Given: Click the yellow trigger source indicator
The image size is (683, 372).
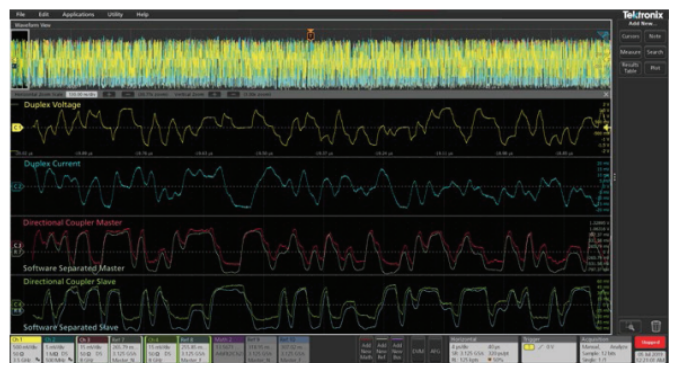Looking at the screenshot, I should click(x=528, y=347).
